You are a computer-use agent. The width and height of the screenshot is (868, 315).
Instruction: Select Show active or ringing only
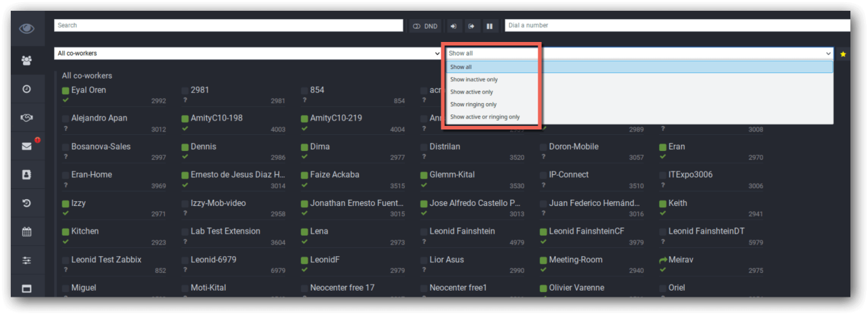pyautogui.click(x=485, y=117)
